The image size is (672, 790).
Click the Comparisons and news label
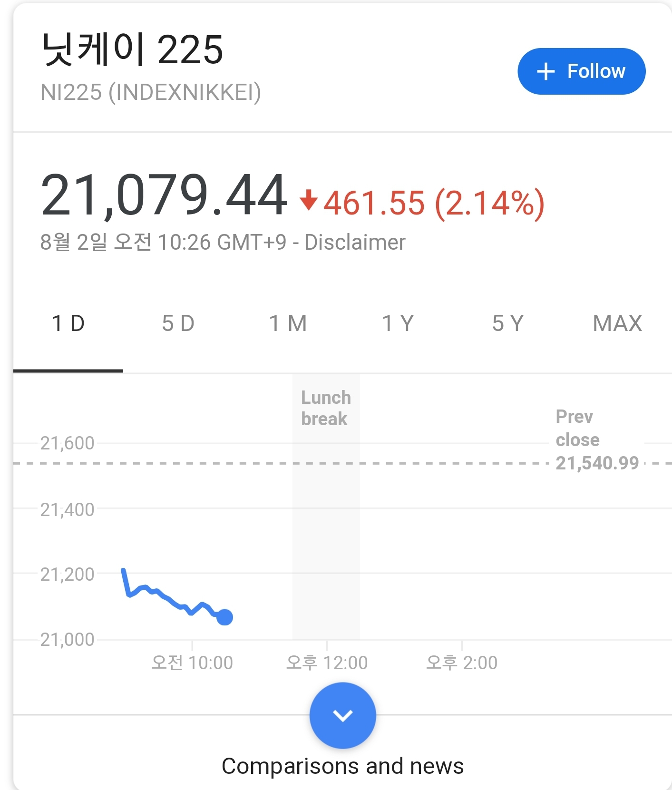pyautogui.click(x=342, y=766)
